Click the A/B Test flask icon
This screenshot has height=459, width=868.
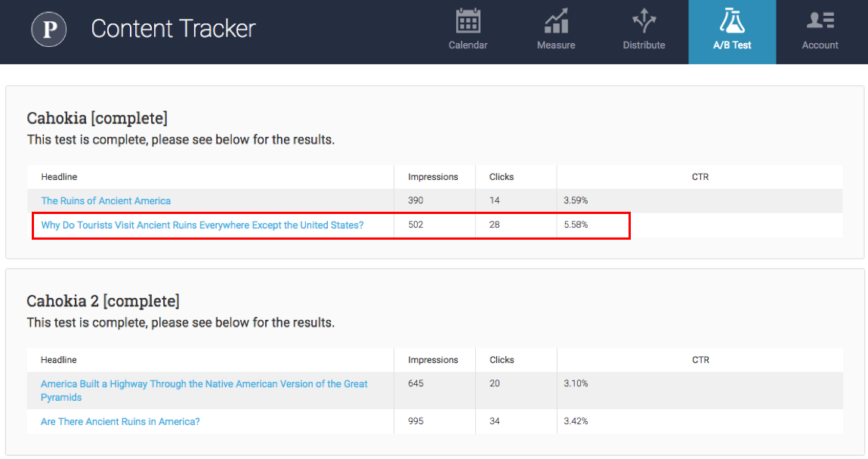point(731,21)
